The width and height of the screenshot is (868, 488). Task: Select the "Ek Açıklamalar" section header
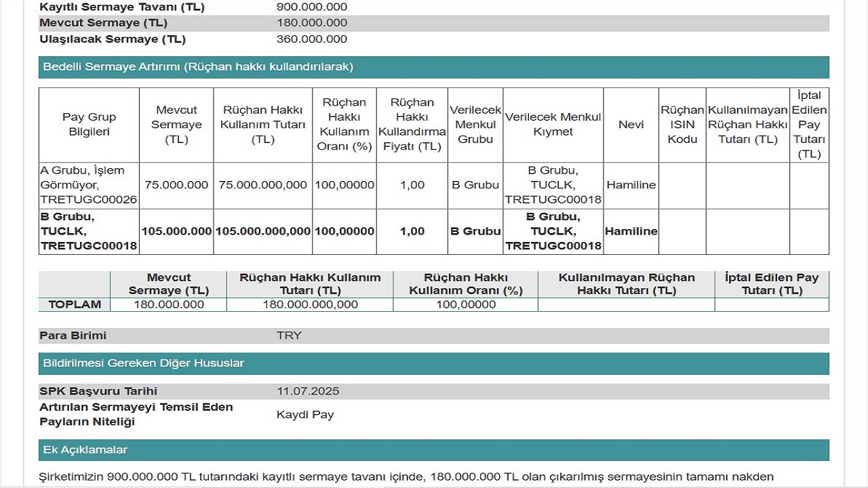click(85, 450)
